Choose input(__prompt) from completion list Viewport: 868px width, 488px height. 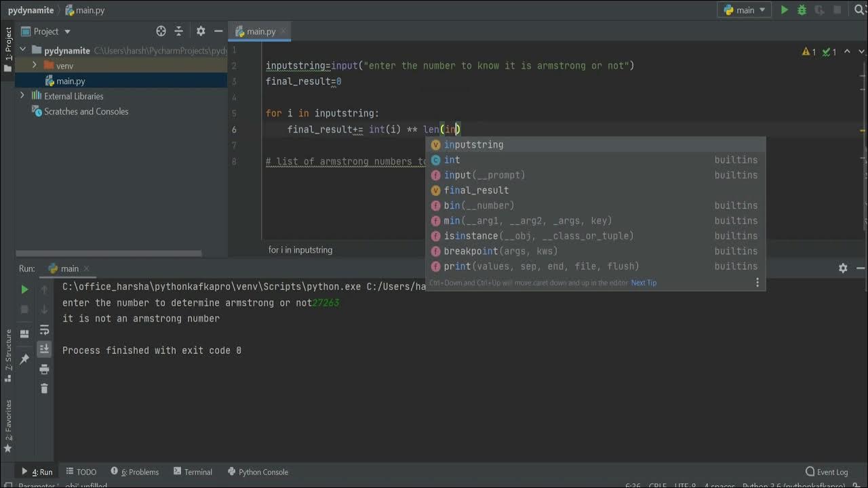coord(595,175)
